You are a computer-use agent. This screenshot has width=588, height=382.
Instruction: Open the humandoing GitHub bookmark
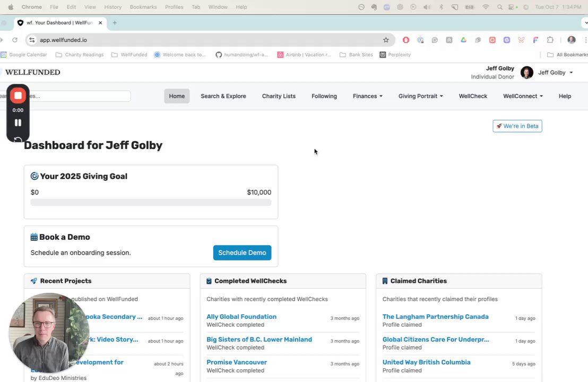[241, 55]
